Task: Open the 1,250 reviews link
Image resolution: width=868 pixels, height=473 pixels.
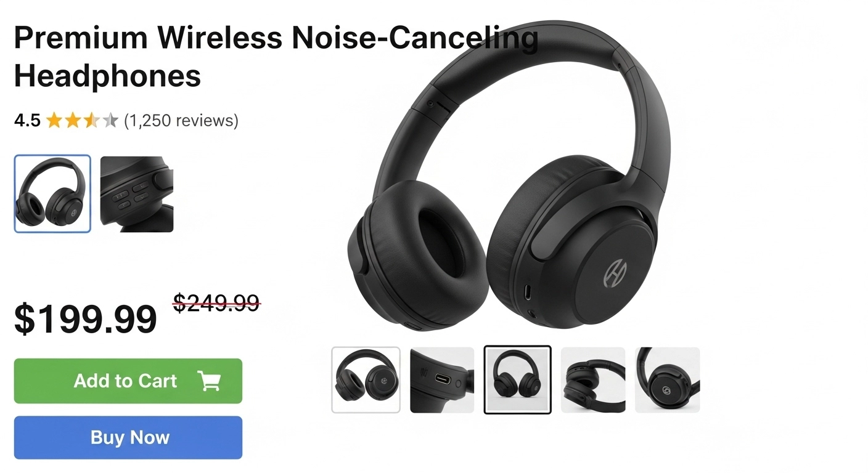Action: 181,120
